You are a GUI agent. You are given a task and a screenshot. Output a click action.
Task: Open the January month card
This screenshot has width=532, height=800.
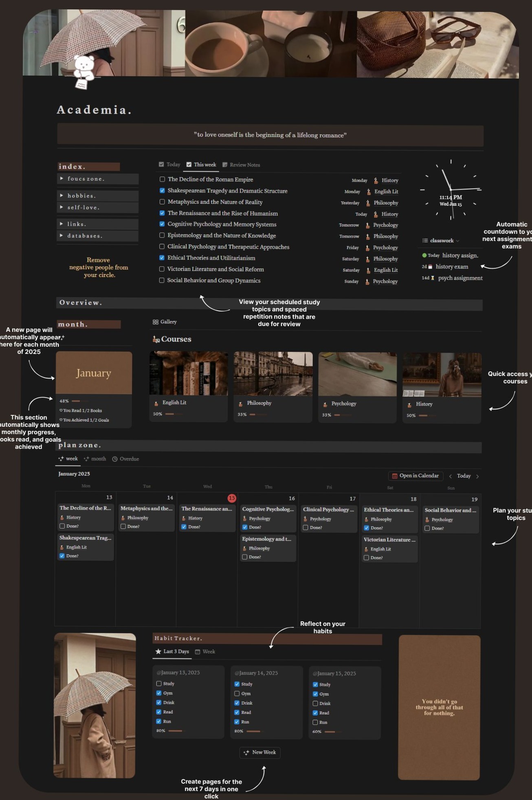pyautogui.click(x=94, y=373)
